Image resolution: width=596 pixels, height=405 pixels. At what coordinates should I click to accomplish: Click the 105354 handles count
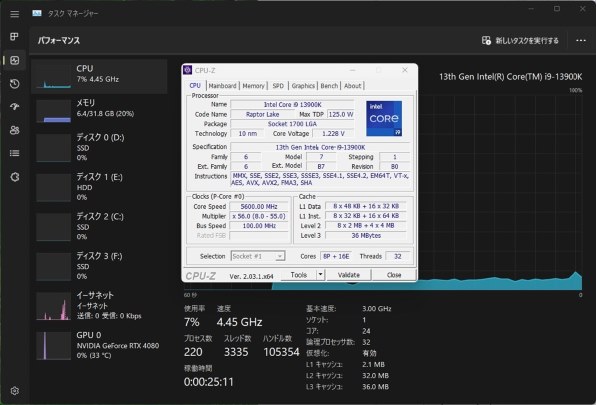click(x=281, y=352)
